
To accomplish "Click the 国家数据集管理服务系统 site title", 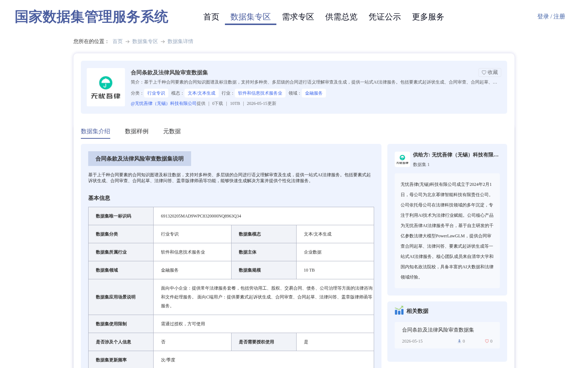I will click(x=91, y=17).
